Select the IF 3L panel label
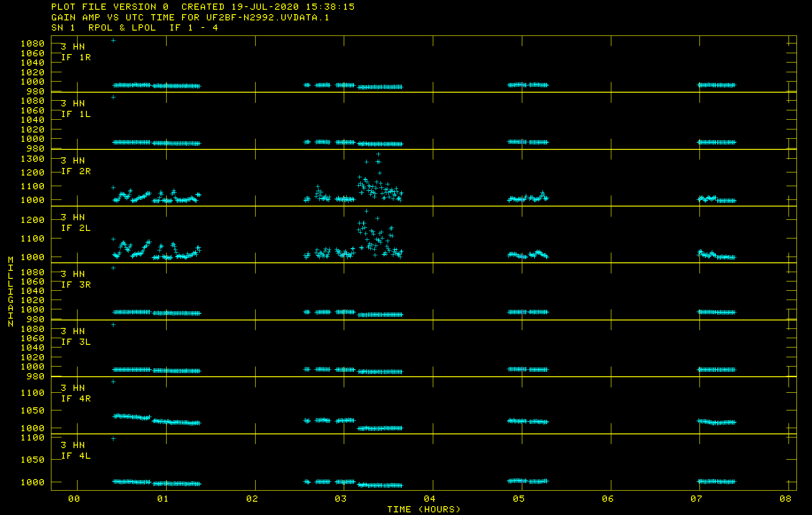This screenshot has width=812, height=515. coord(76,342)
